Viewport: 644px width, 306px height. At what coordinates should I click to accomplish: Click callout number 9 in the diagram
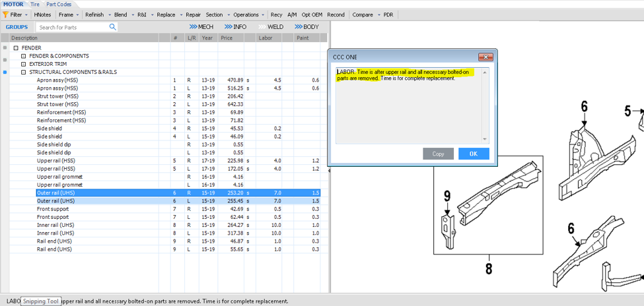point(447,196)
